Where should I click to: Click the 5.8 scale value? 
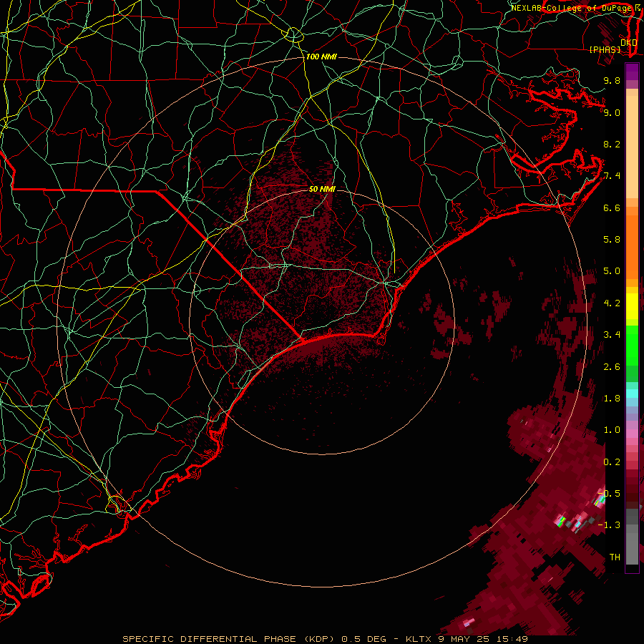coord(612,240)
